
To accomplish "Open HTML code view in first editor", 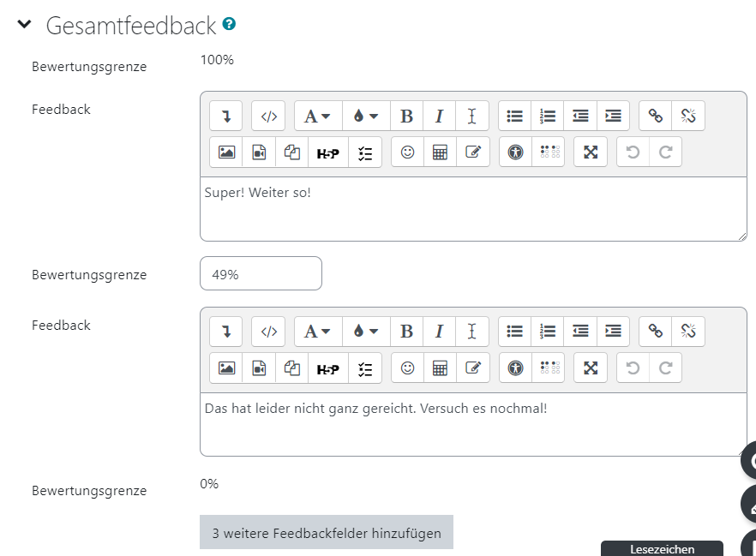I will point(268,116).
